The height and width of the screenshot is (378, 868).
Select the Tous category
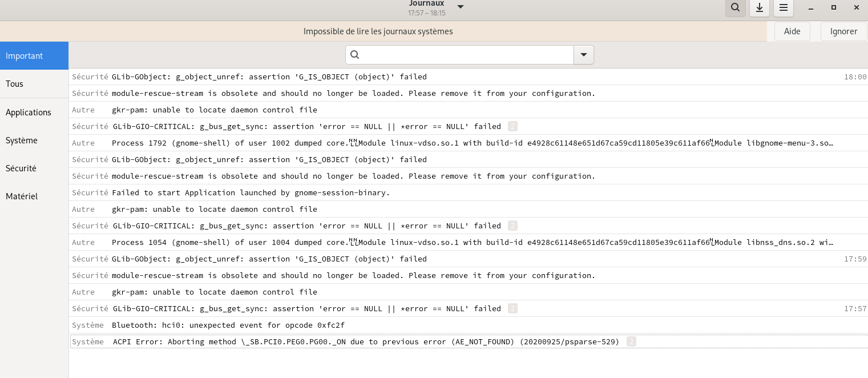(x=34, y=84)
